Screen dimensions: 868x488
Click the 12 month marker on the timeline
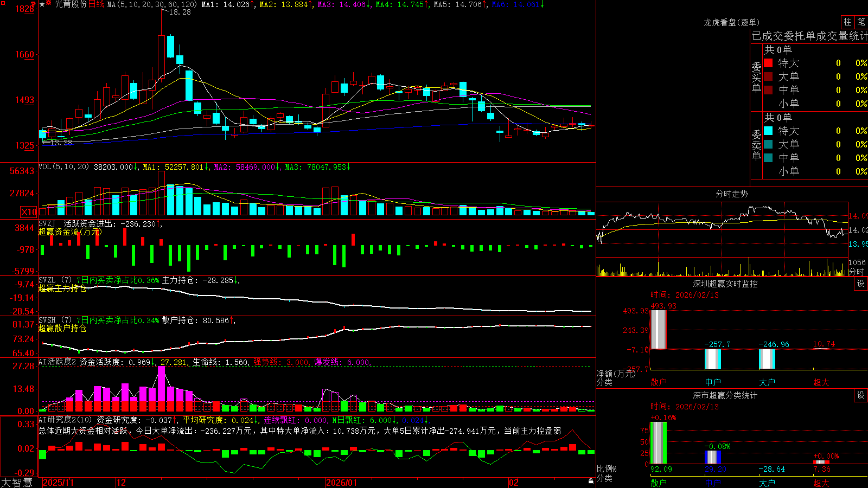tap(121, 483)
